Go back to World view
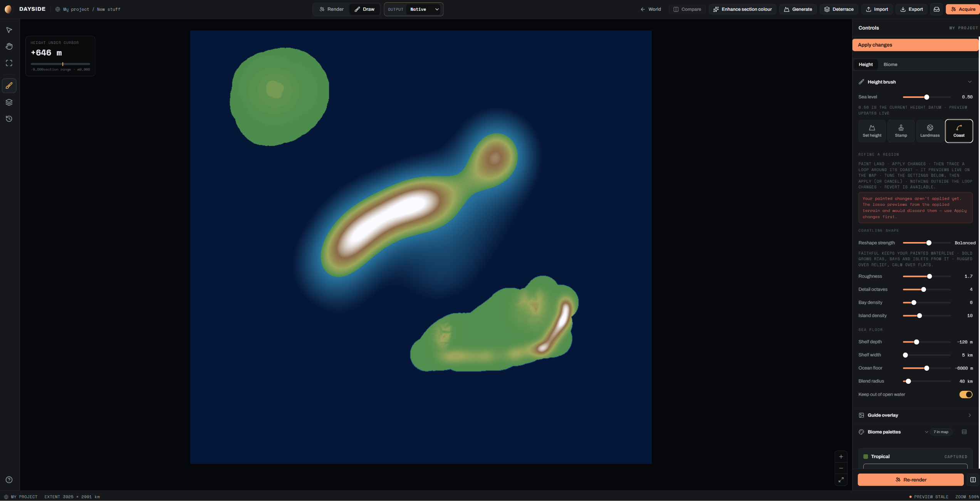The image size is (980, 501). pos(651,9)
